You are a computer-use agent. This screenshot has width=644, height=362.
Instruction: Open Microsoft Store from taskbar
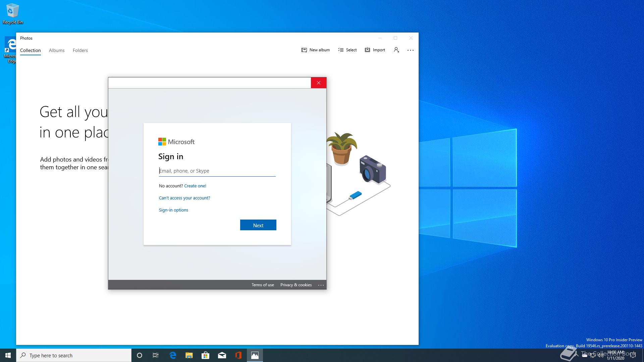(x=205, y=355)
